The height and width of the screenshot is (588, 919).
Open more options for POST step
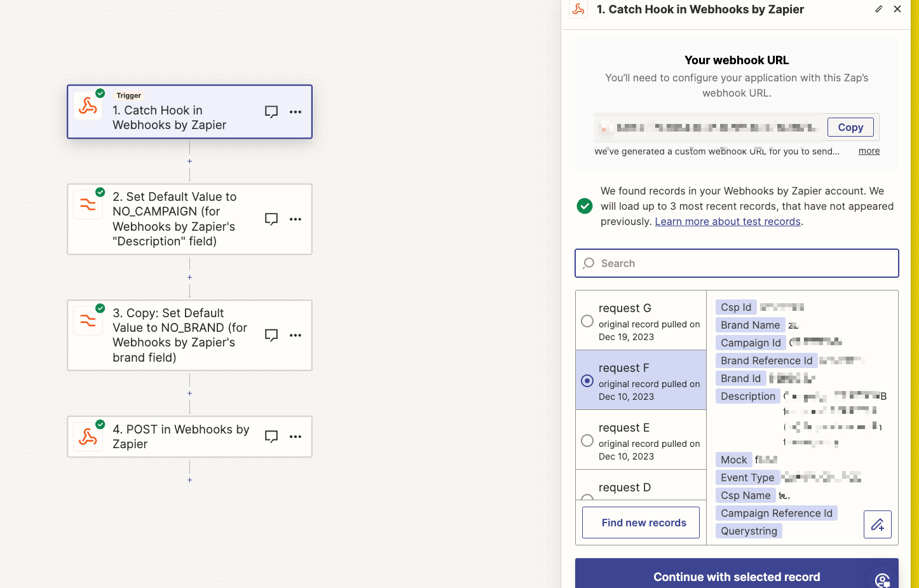[296, 437]
